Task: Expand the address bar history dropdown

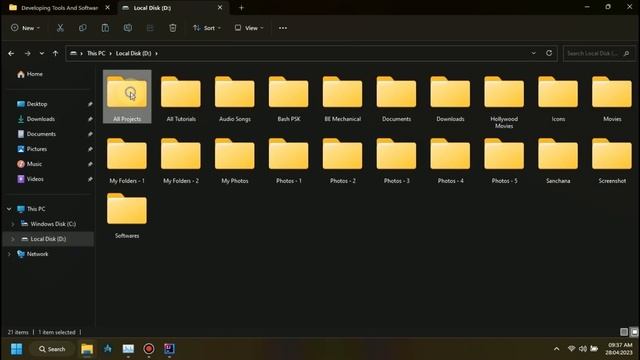Action: point(533,53)
